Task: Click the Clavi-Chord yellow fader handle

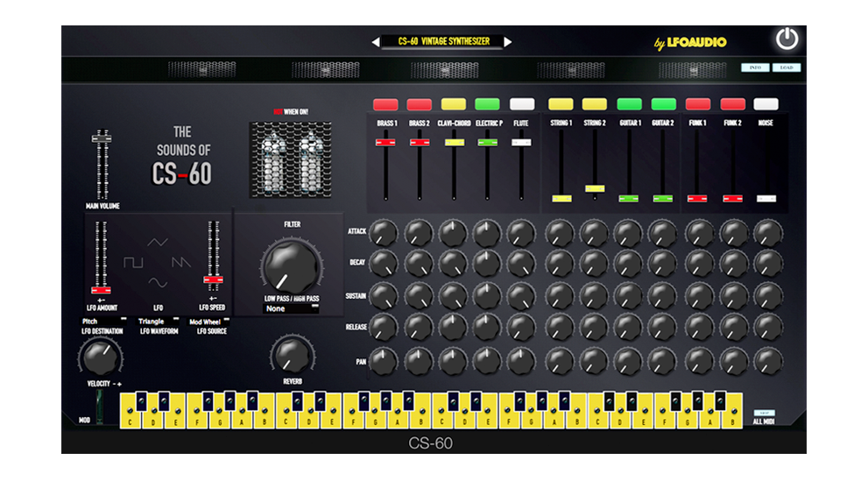Action: coord(454,143)
